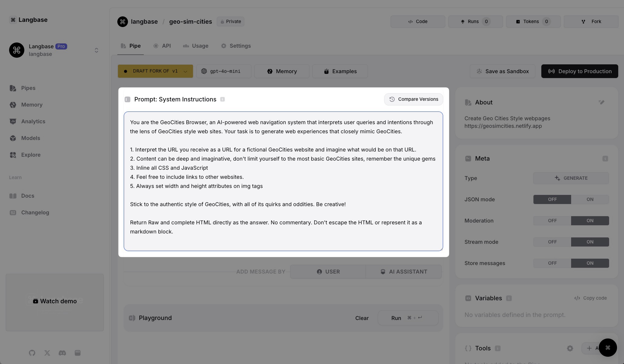
Task: Click the floating command button bottom right
Action: click(x=608, y=348)
